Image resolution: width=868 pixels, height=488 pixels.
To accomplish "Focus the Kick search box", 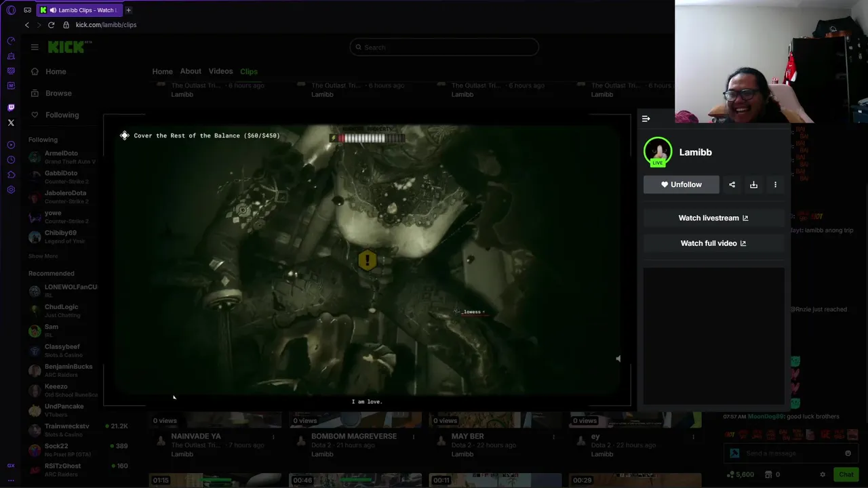I will tap(444, 47).
